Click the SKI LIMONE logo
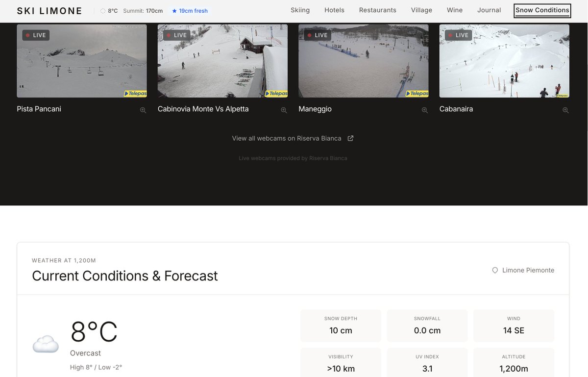The width and height of the screenshot is (588, 377). pos(49,11)
